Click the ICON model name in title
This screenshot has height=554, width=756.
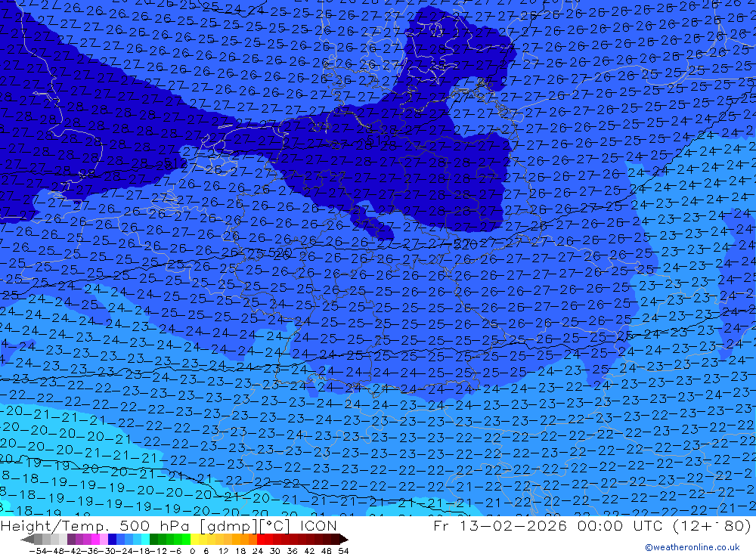pos(318,525)
